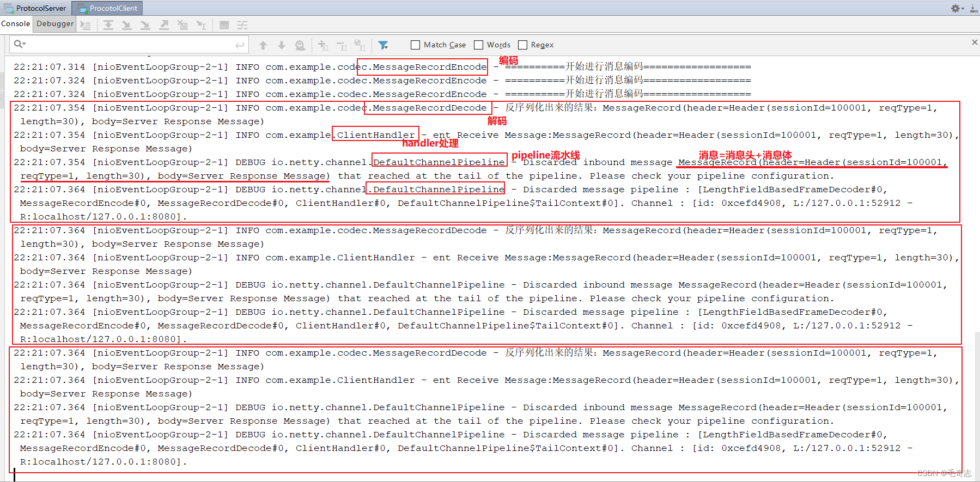Click the Step Over icon
980x482 pixels.
108,25
